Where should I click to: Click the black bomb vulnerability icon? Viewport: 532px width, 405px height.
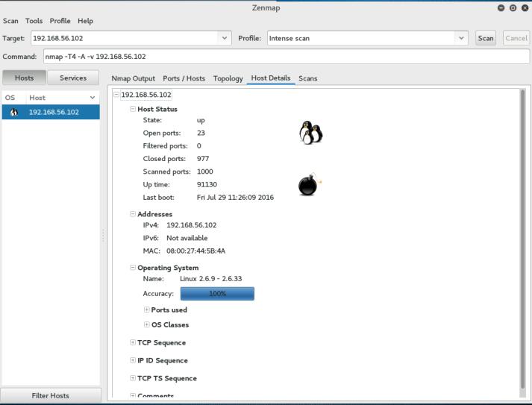tap(310, 184)
